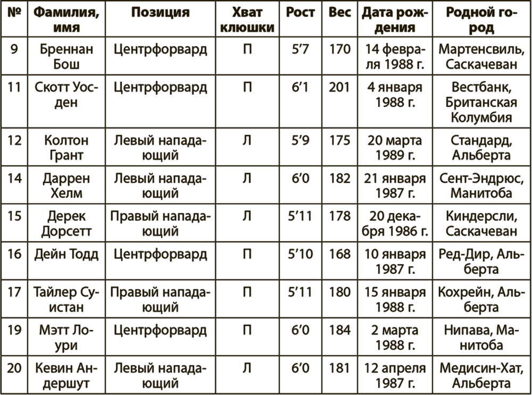532x395 pixels.
Task: Select the "Дата рождения" column header
Action: point(394,20)
